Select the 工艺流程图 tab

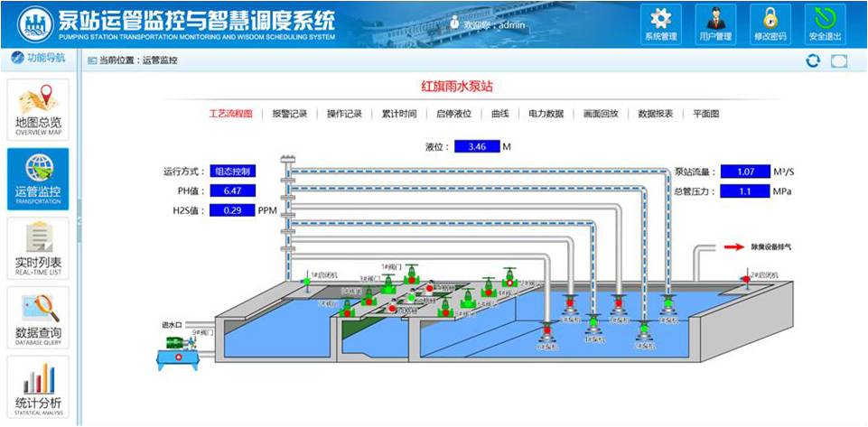tap(230, 114)
